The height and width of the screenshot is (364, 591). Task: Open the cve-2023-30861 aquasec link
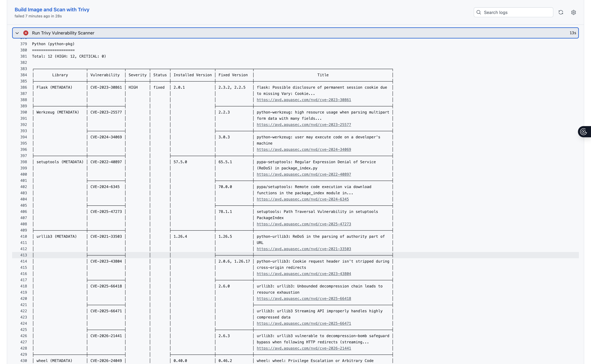304,100
